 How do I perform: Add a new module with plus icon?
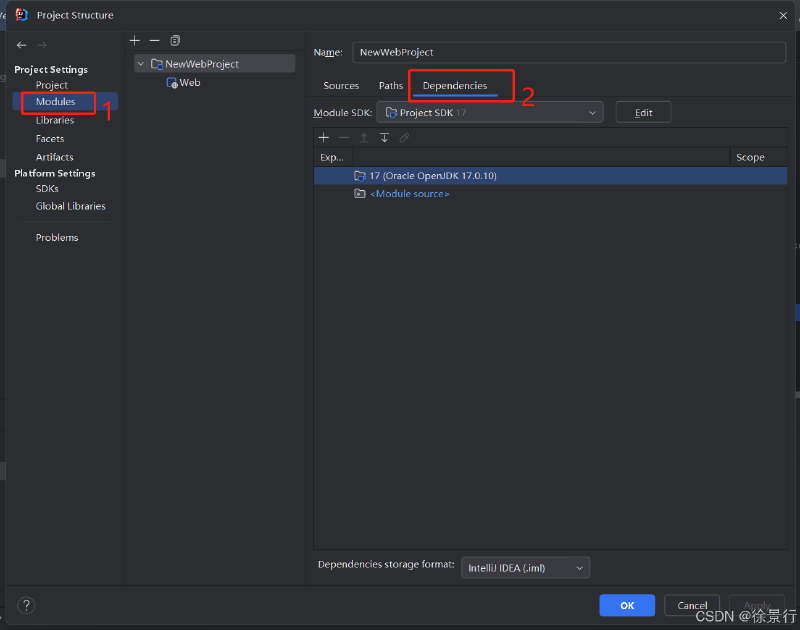click(135, 40)
